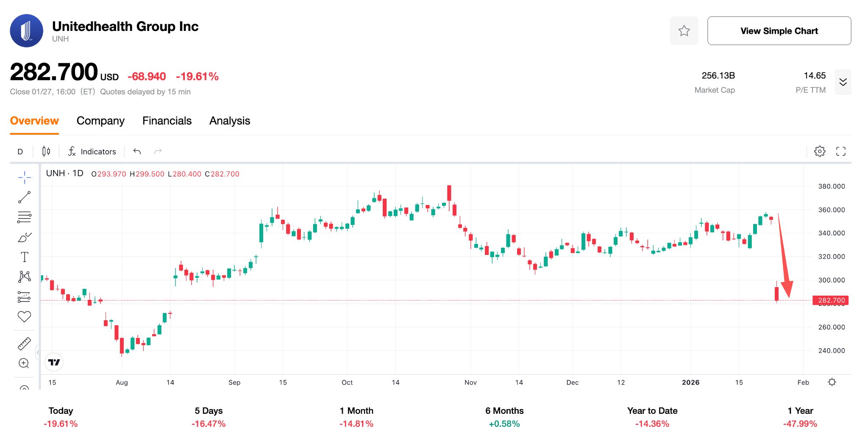Open the Fibonacci retracement tool
The height and width of the screenshot is (443, 868).
point(24,217)
